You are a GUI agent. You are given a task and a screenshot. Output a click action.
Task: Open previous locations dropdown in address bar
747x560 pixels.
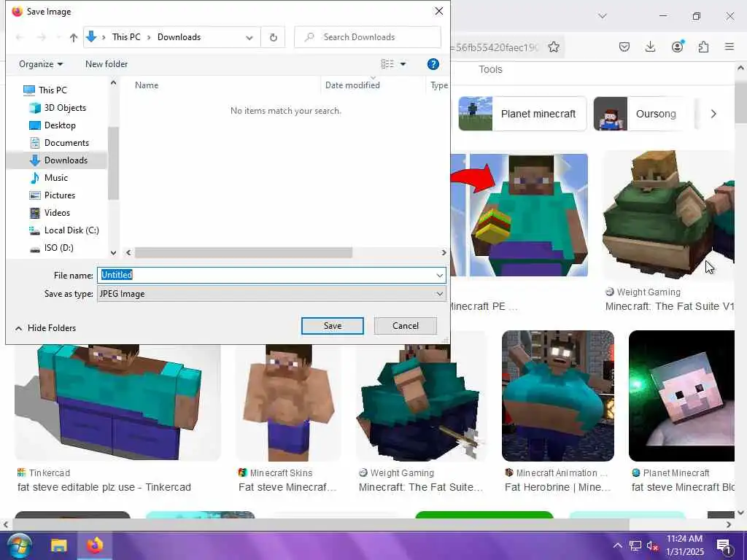point(249,37)
